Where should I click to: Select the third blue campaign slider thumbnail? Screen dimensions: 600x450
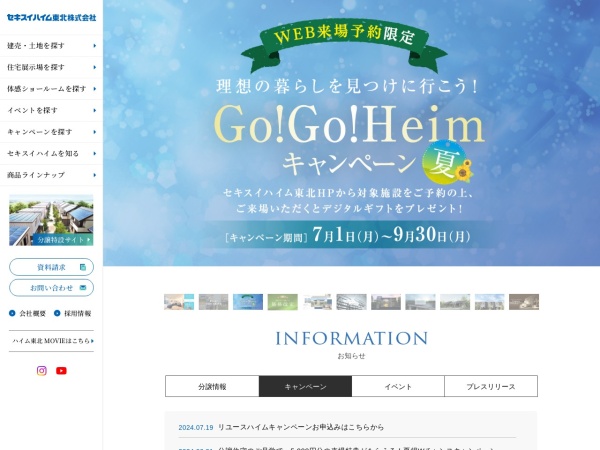248,302
